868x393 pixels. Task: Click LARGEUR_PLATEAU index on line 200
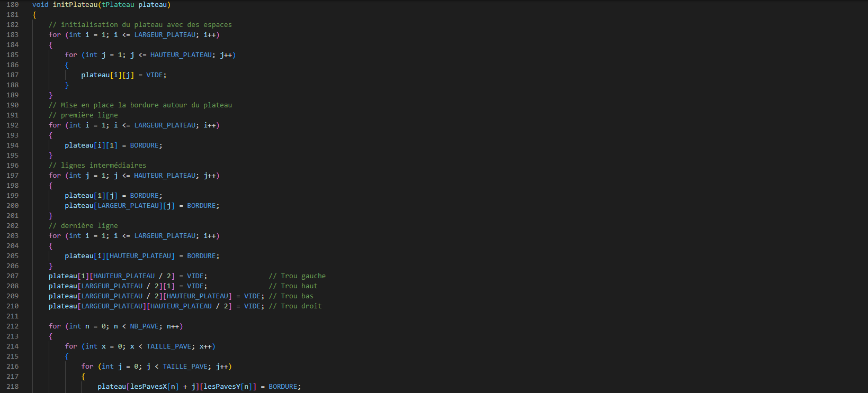(128, 206)
